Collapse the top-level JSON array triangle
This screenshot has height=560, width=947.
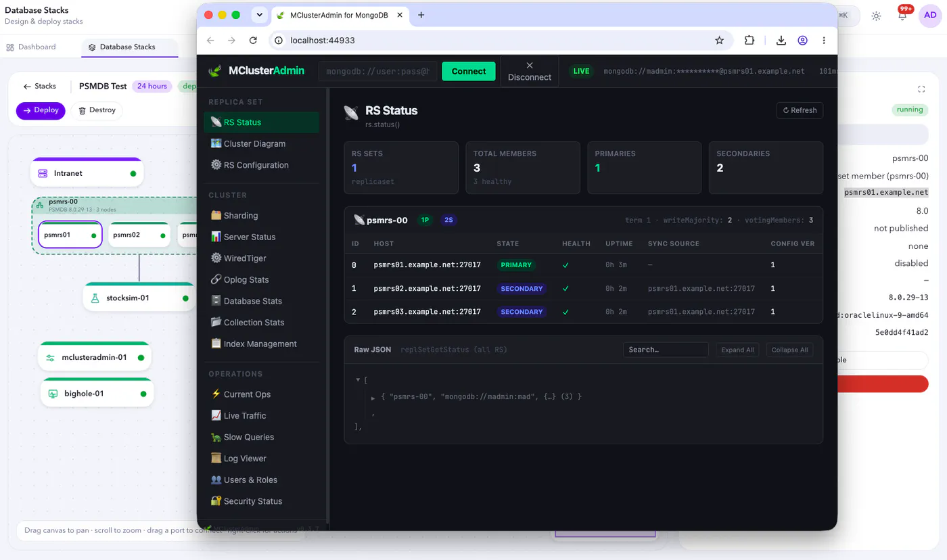click(x=358, y=380)
